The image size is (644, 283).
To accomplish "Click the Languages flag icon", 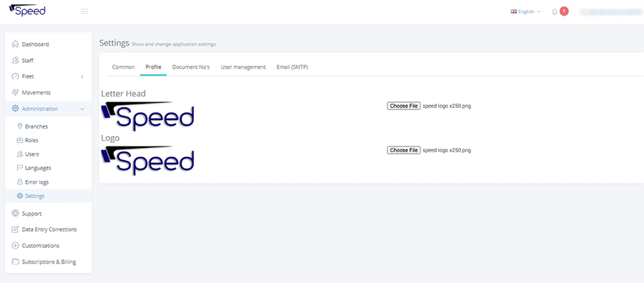I will click(19, 168).
